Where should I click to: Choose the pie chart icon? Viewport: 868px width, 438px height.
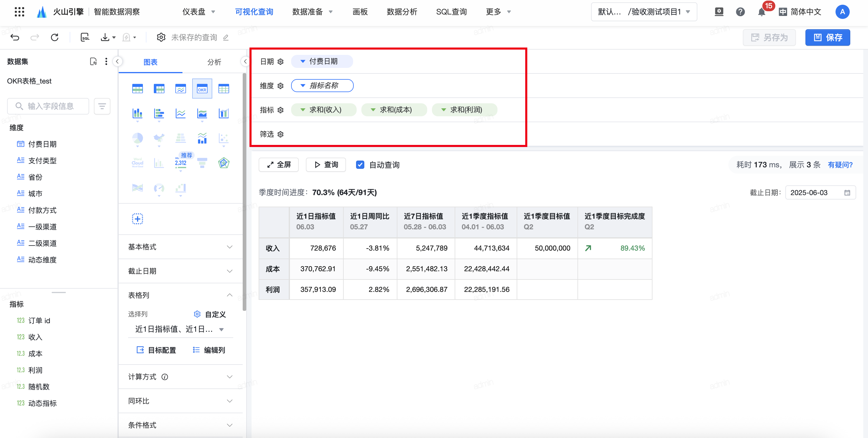point(138,138)
